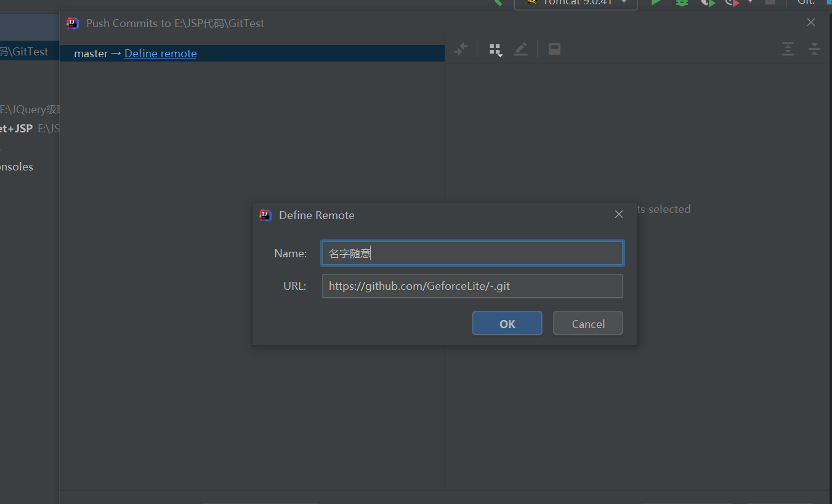832x504 pixels.
Task: Click the Define Remote dialog title text
Action: coord(317,215)
